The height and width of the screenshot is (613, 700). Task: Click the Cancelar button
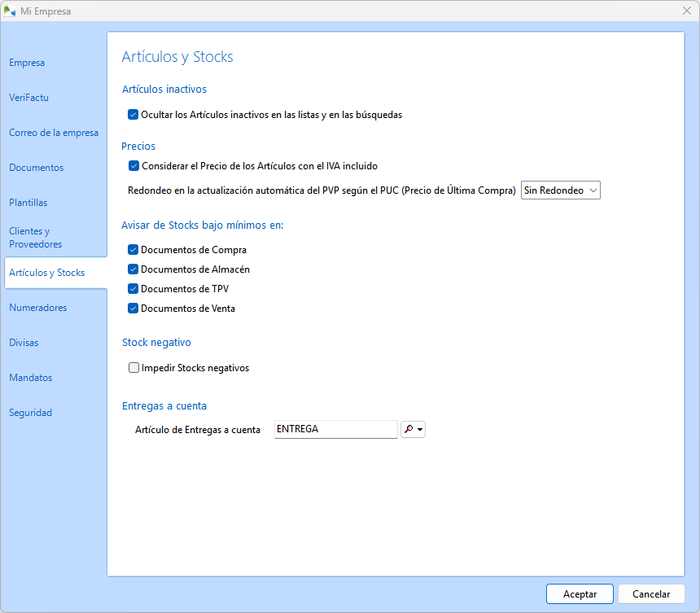(651, 594)
